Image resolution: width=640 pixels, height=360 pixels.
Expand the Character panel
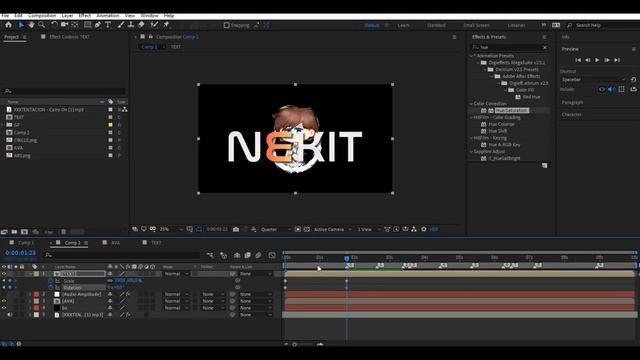pyautogui.click(x=571, y=114)
